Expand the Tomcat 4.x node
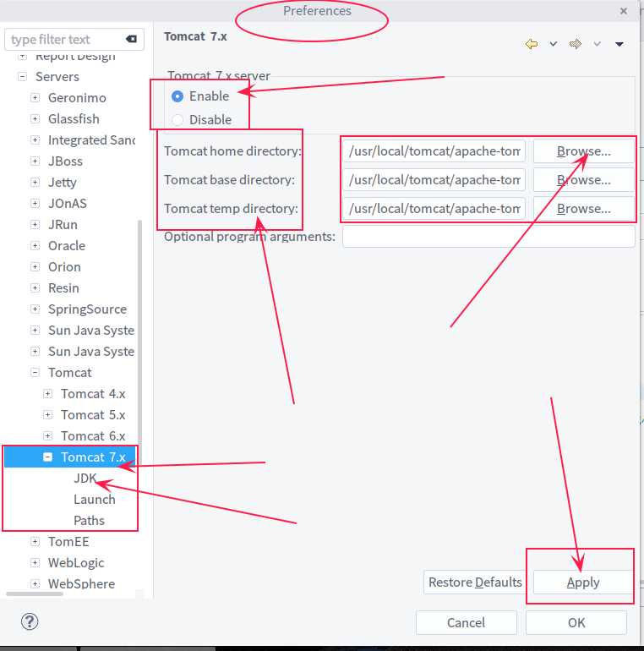The image size is (644, 651). [x=47, y=394]
